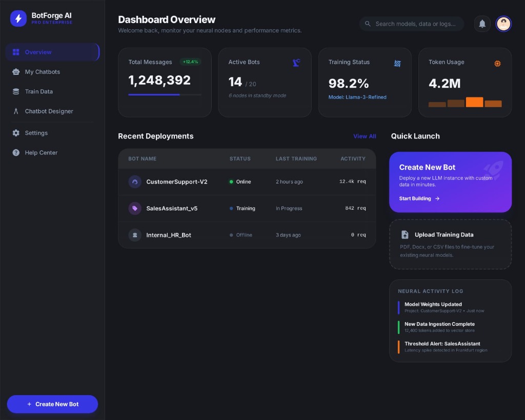
Task: Open My Chatbots in sidebar
Action: [42, 72]
